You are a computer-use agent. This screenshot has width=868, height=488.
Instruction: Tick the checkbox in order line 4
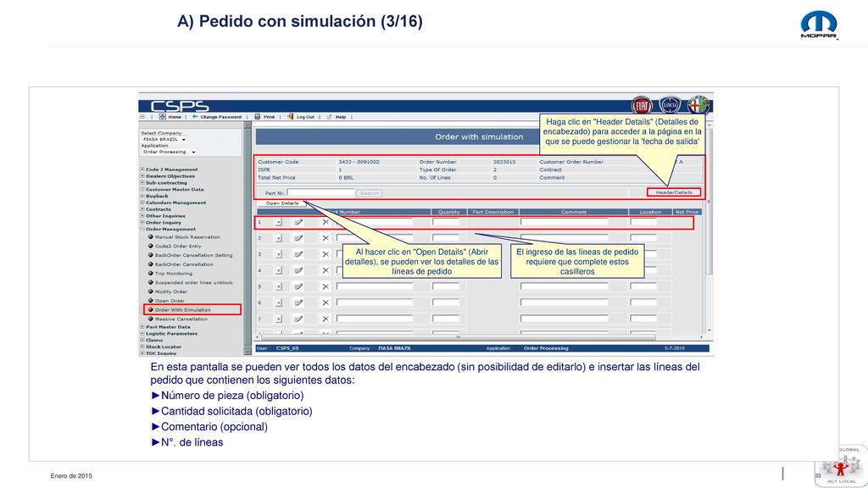pos(278,270)
